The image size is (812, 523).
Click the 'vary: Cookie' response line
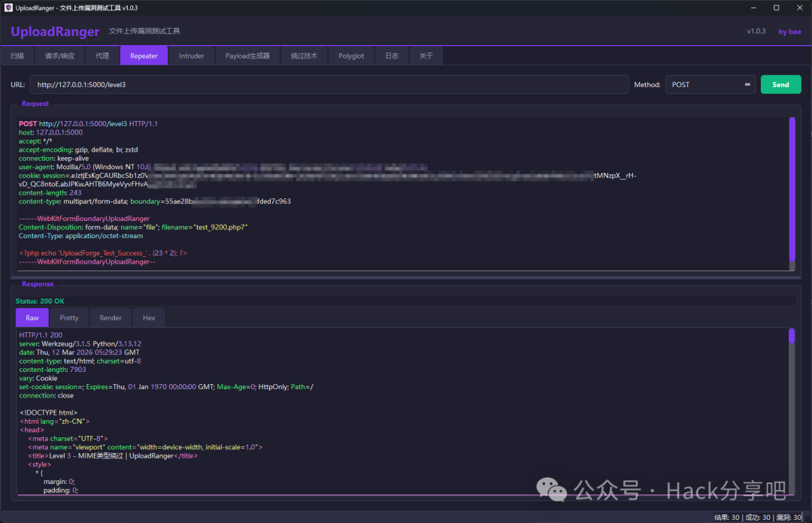point(38,379)
